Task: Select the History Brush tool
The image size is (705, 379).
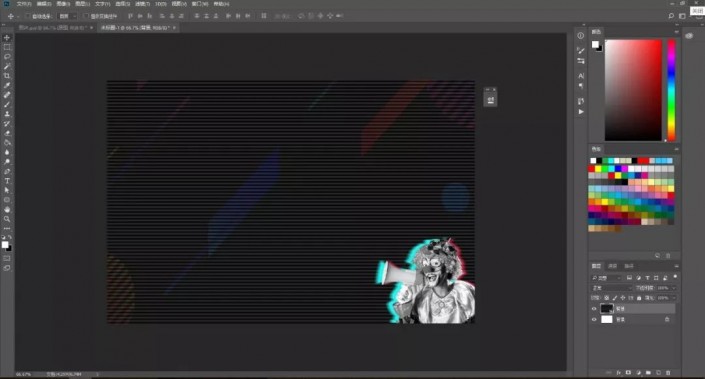Action: click(7, 124)
